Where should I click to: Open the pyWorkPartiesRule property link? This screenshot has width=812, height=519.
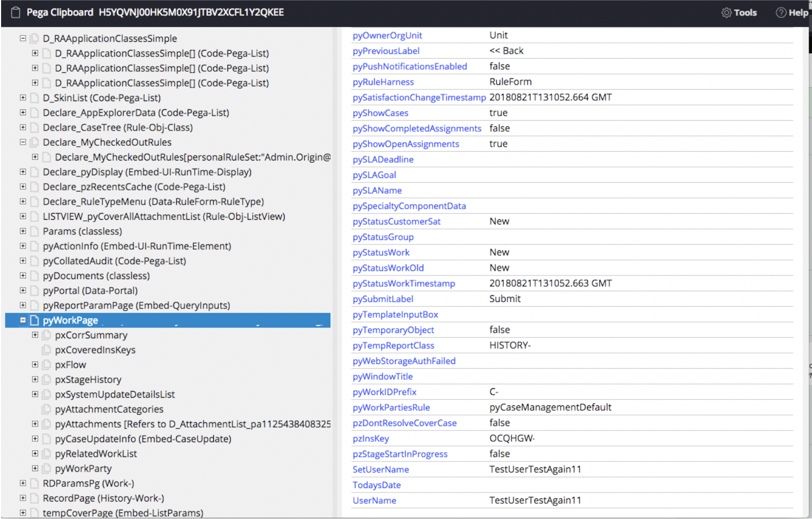click(391, 407)
